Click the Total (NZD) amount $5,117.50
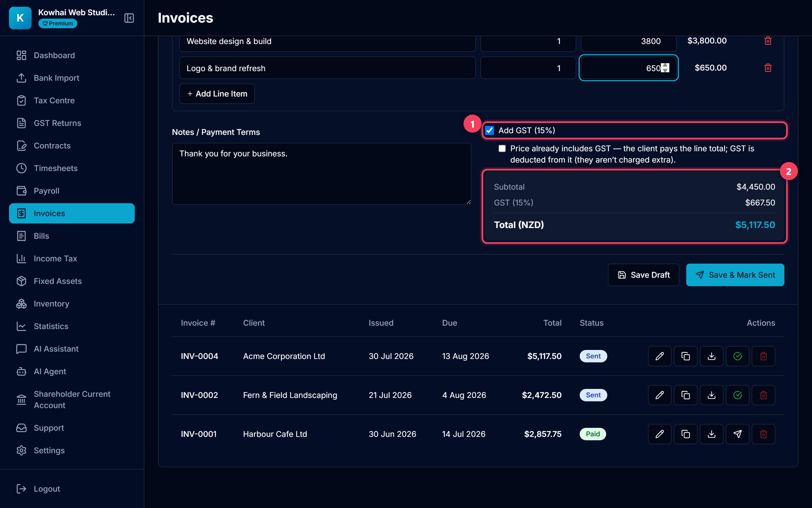812x508 pixels. pyautogui.click(x=755, y=225)
